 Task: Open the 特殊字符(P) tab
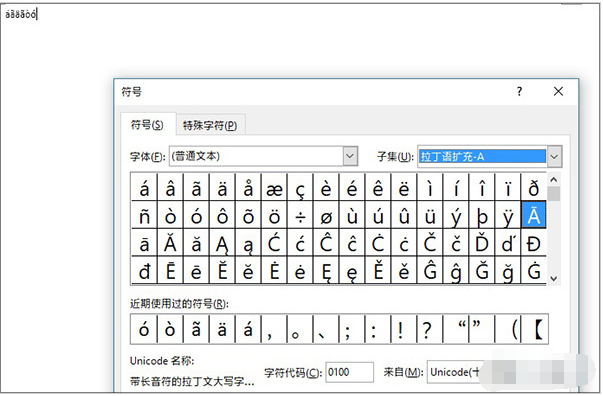click(x=210, y=125)
